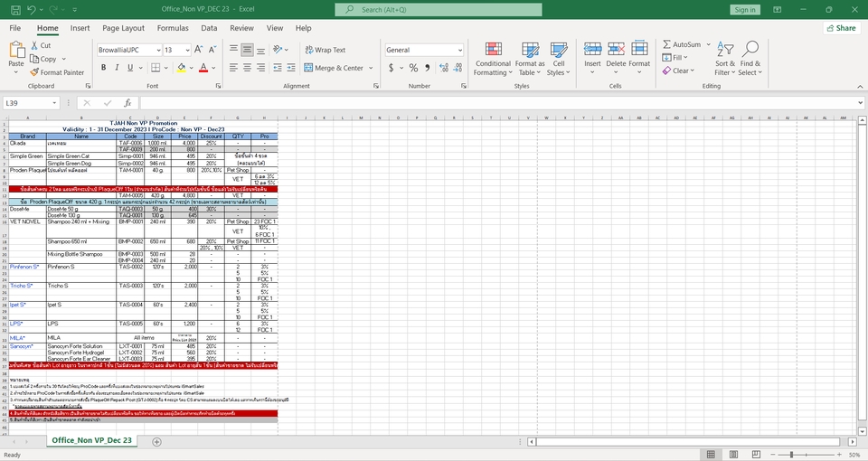
Task: Apply the Borders grid icon
Action: 156,68
